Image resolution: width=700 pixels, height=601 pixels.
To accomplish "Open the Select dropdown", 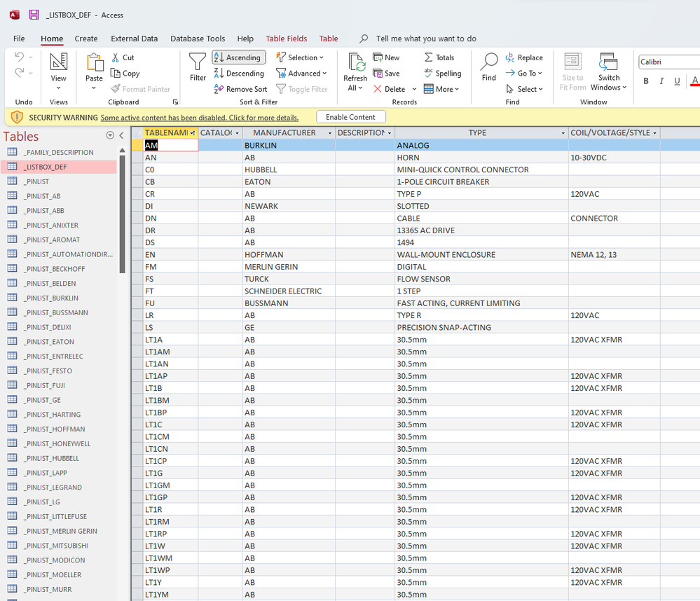I will pyautogui.click(x=524, y=89).
